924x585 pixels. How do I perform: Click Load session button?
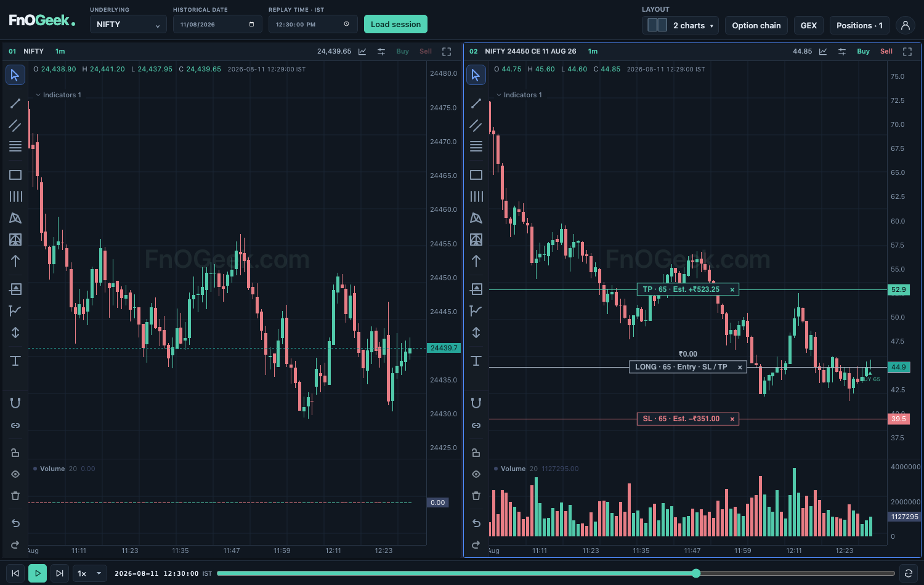coord(395,25)
